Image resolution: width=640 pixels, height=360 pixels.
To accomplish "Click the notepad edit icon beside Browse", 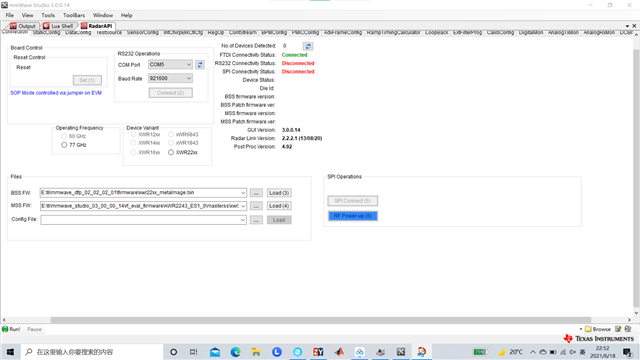I will pyautogui.click(x=618, y=329).
